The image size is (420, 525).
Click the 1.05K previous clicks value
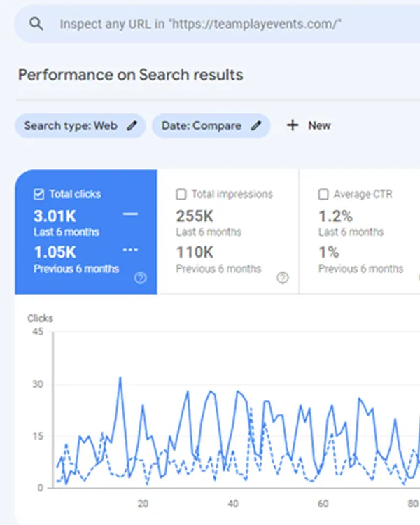(x=55, y=252)
